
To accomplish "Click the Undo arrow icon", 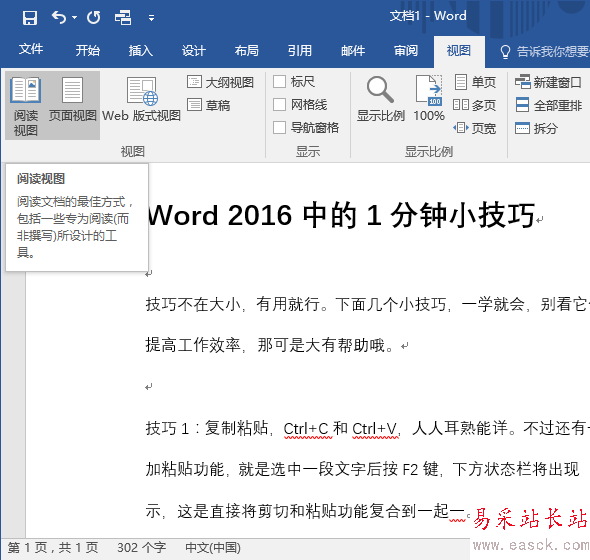I will pos(59,17).
